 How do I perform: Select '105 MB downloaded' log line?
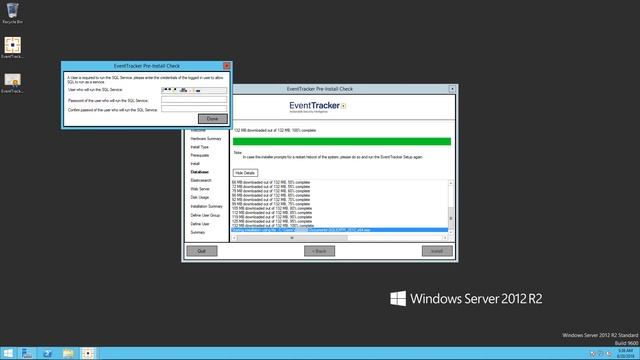272,209
